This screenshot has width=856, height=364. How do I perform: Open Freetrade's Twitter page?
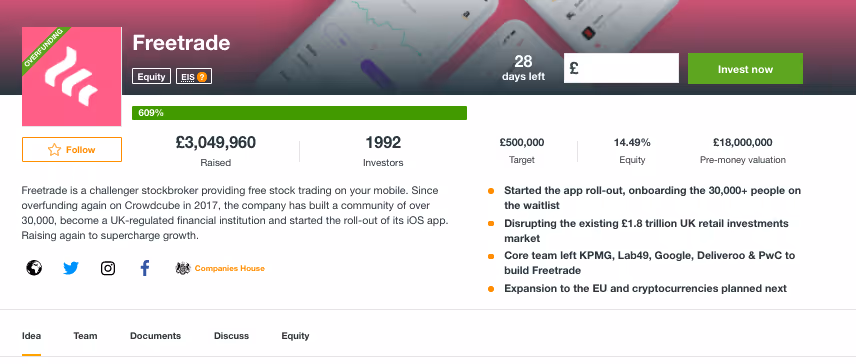point(71,268)
